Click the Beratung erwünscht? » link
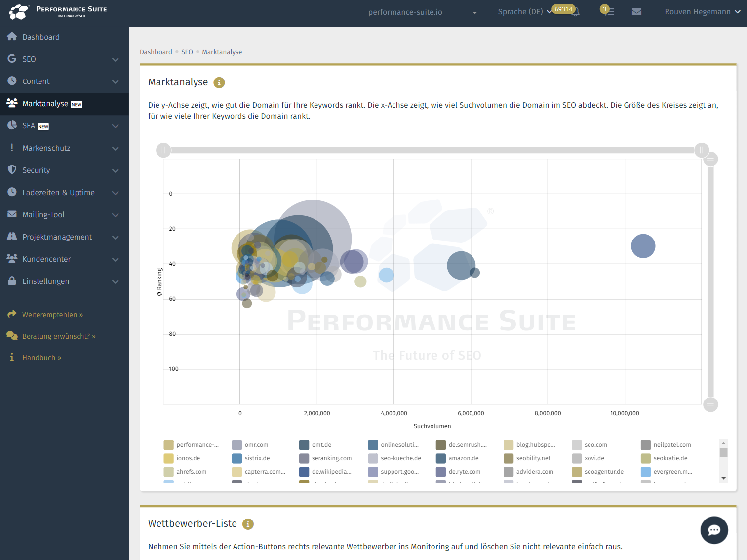 pos(59,336)
